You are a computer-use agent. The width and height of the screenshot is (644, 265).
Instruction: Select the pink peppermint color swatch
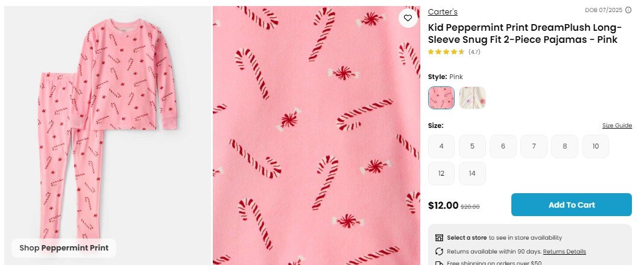441,97
